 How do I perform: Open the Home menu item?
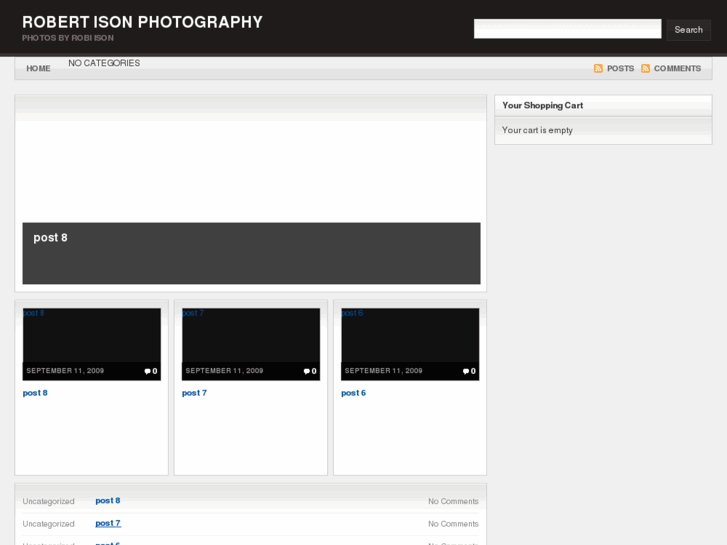coord(38,69)
